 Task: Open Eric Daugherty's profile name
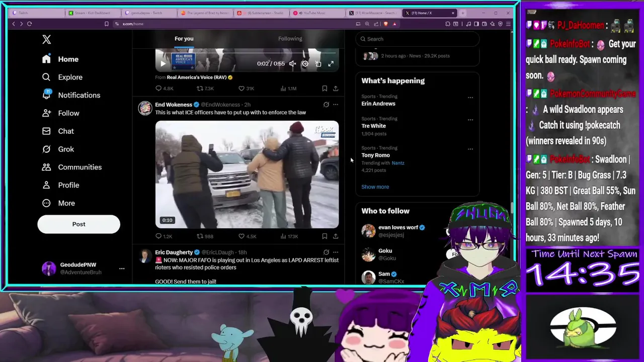(x=174, y=252)
